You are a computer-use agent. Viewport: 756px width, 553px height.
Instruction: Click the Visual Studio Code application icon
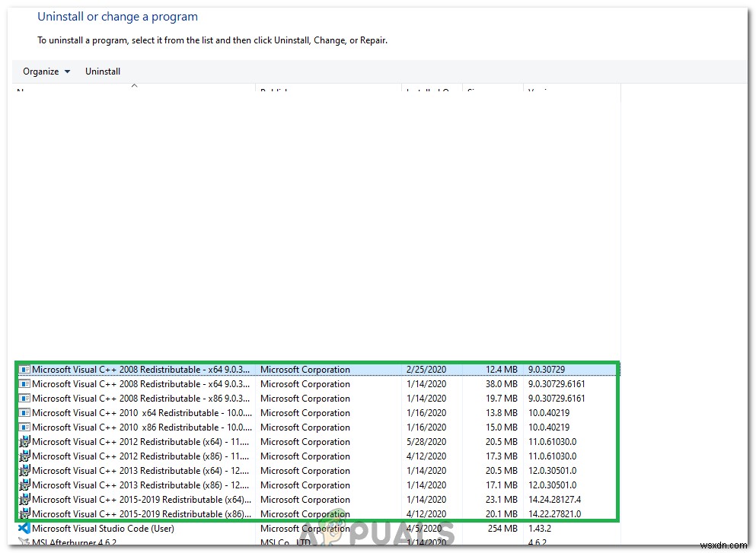tap(25, 529)
